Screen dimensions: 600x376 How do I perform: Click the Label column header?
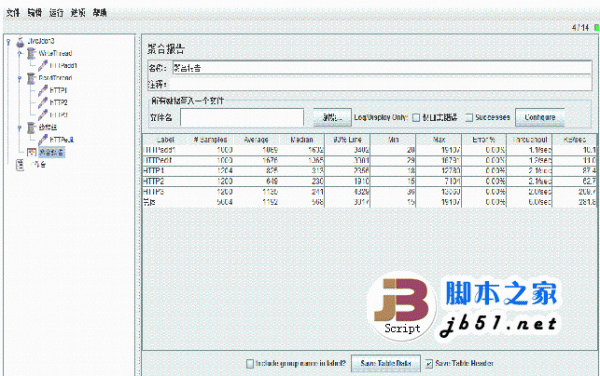click(x=165, y=140)
